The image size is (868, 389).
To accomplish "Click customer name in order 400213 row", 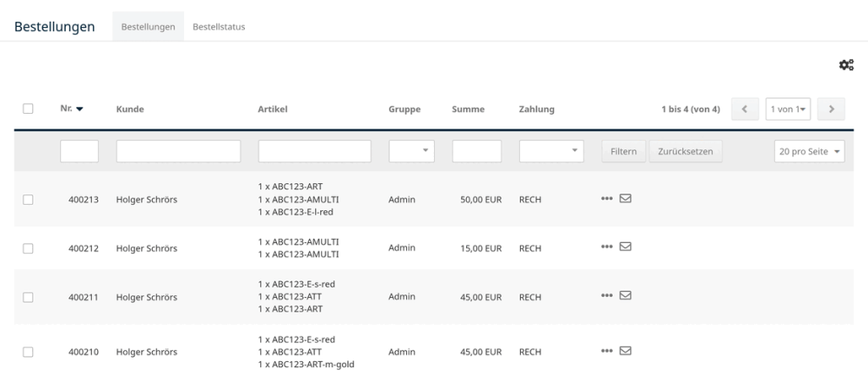I will [x=147, y=200].
